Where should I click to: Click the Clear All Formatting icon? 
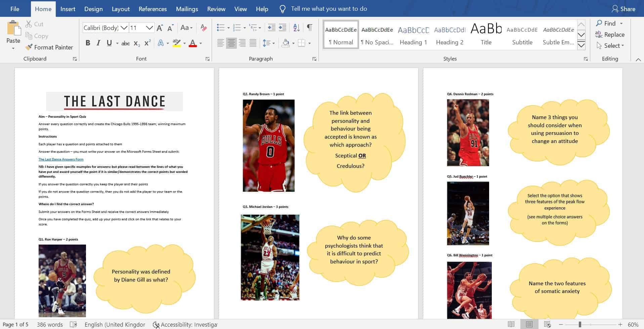click(203, 28)
